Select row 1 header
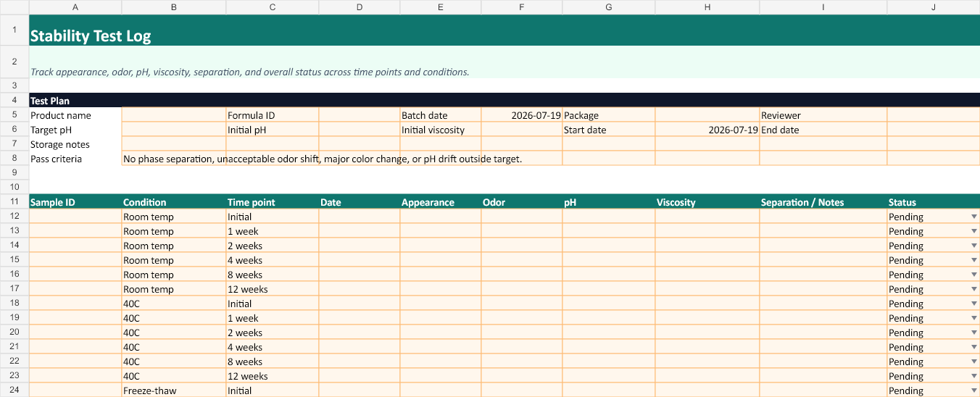Screen dimensions: 980x397 [14, 30]
